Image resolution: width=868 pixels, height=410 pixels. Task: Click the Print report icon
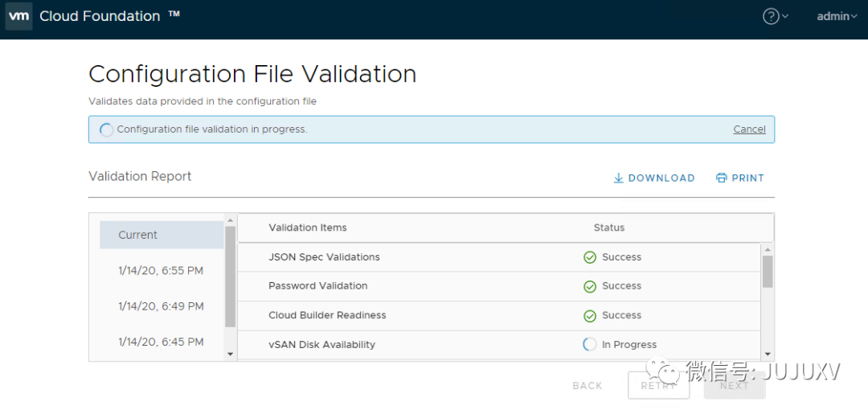[722, 178]
